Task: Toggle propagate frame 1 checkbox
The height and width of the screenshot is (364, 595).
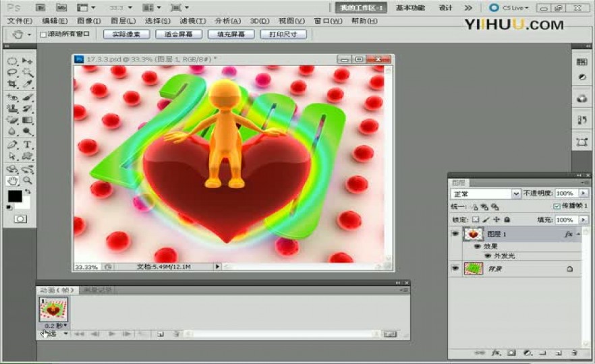Action: point(557,206)
